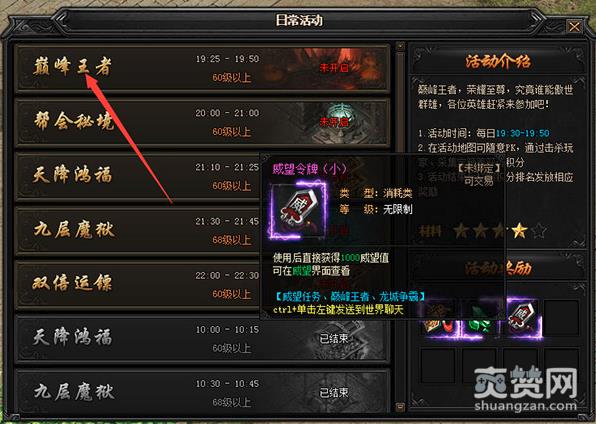Viewport: 596px width, 424px height.
Task: Click the ended 天降鸿福 10:00 entry
Action: tap(203, 338)
